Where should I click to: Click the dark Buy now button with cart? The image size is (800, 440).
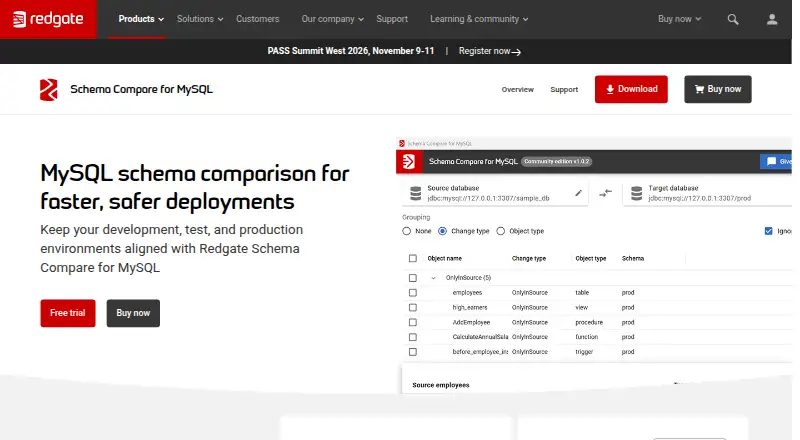(717, 89)
